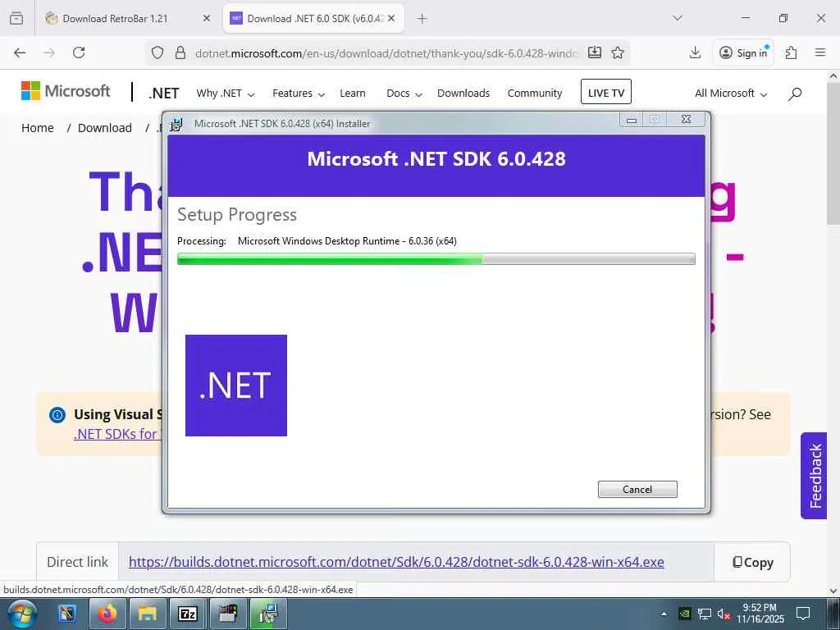Screen dimensions: 840x630
Task: Expand the Docs dropdown
Action: 404,94
